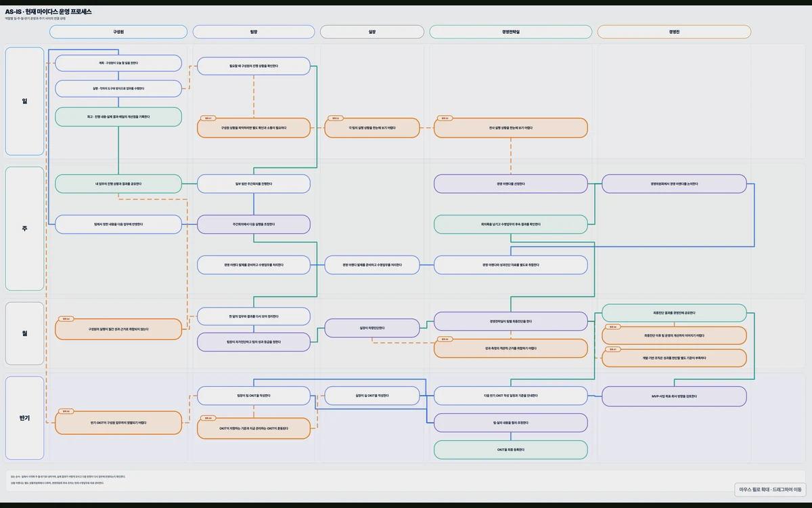The image size is (812, 508).
Task: Click the 경영진 column header
Action: 674,32
